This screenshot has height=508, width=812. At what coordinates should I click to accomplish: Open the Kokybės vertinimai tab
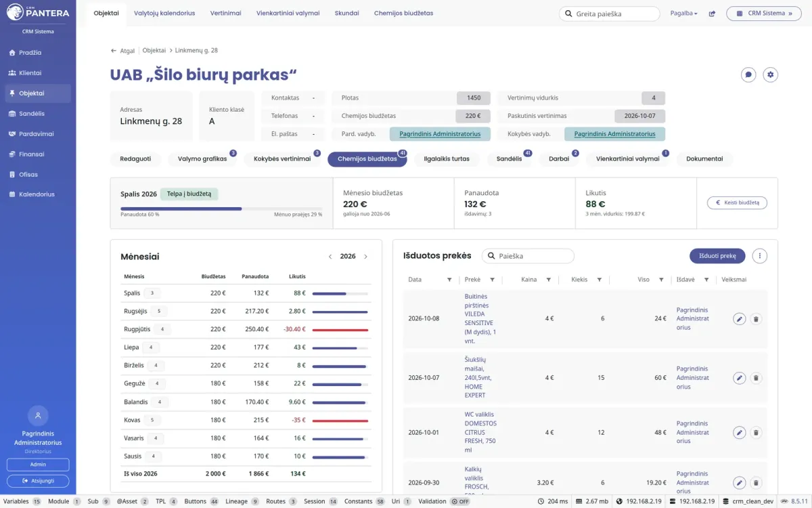282,159
